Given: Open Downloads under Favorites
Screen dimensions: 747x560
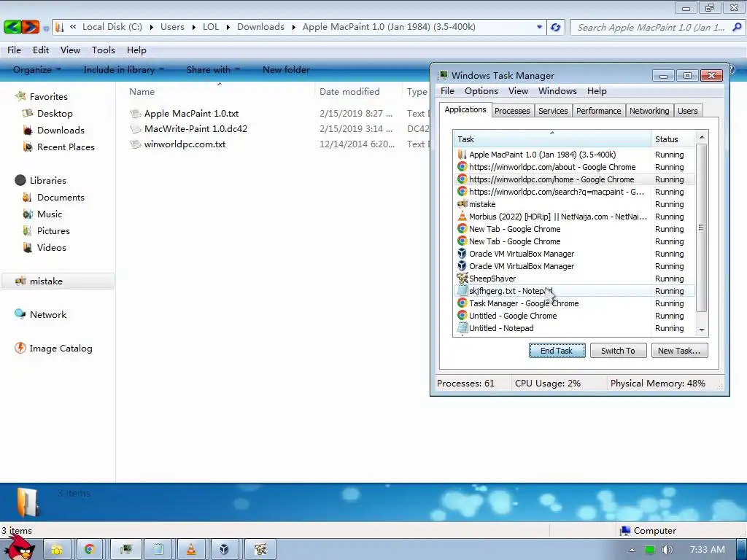Looking at the screenshot, I should pyautogui.click(x=60, y=130).
